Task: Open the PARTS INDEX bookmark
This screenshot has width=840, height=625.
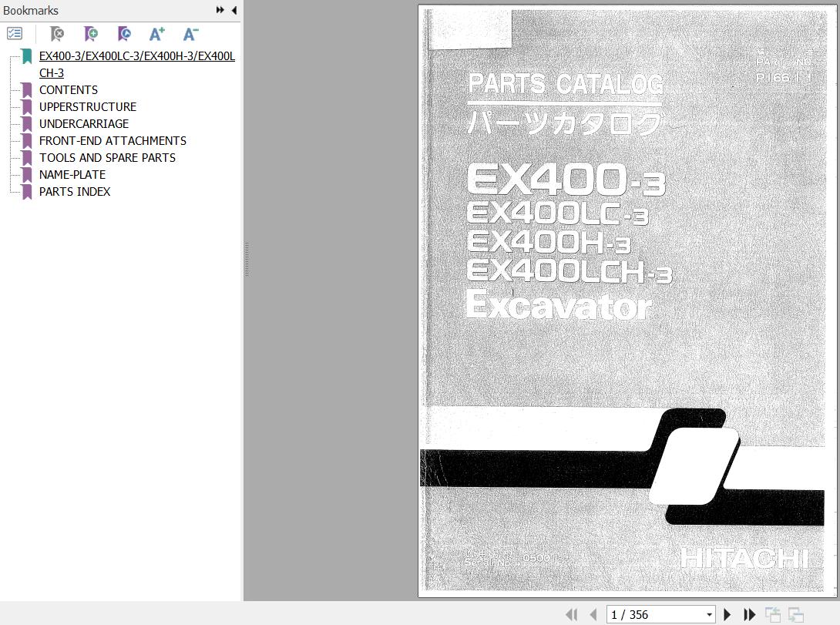Action: 75,192
